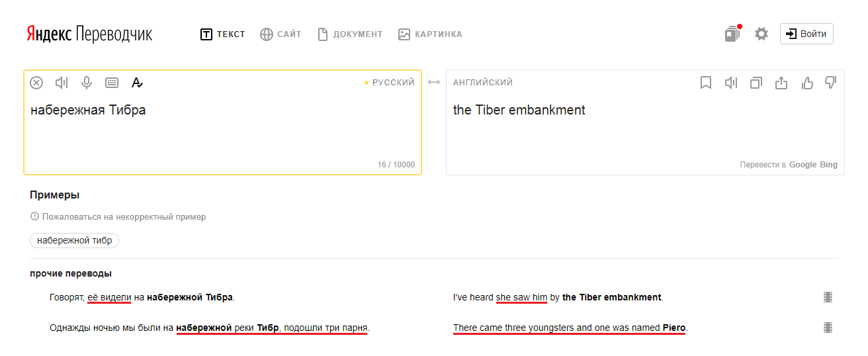Play the English translation audio
868x356 pixels.
[731, 83]
